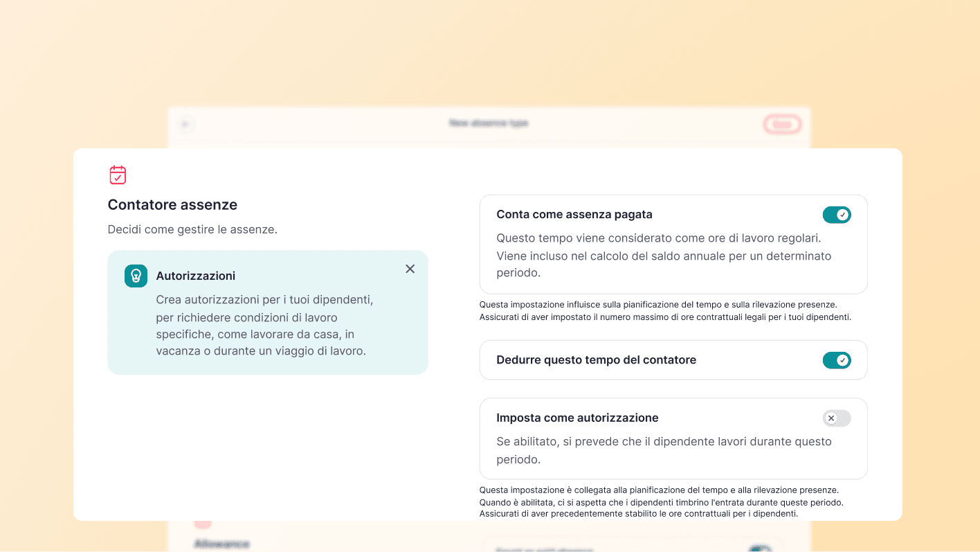
Task: Click the X icon inside the authorization switch
Action: pyautogui.click(x=832, y=418)
